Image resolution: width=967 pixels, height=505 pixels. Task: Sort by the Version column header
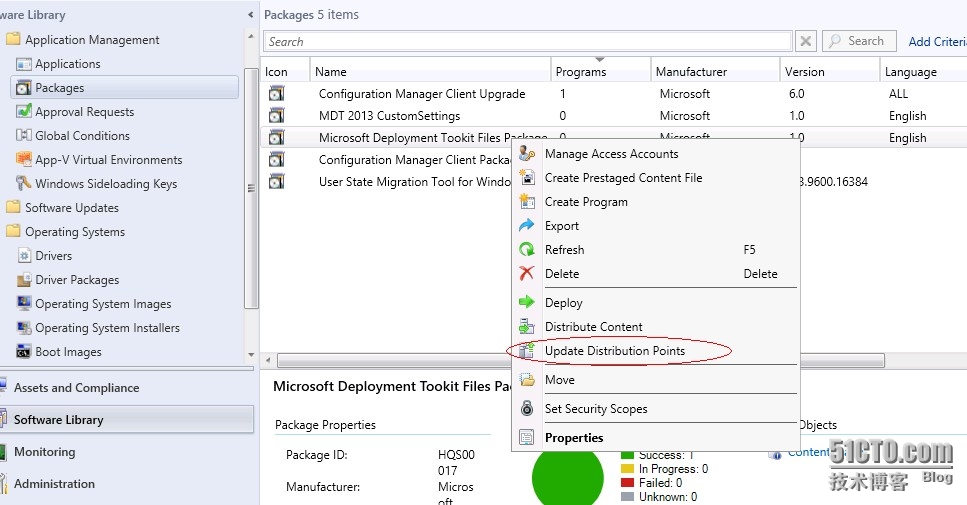pyautogui.click(x=830, y=72)
